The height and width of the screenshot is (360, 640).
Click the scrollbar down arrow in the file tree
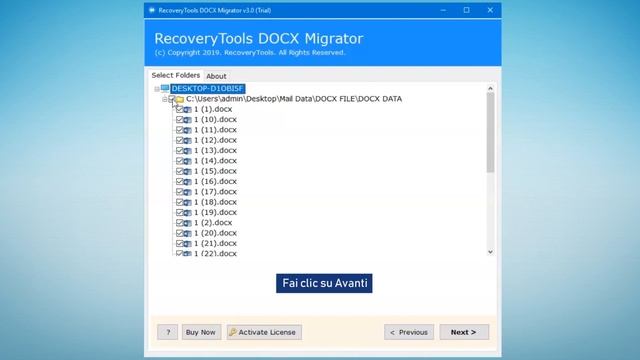pos(490,252)
